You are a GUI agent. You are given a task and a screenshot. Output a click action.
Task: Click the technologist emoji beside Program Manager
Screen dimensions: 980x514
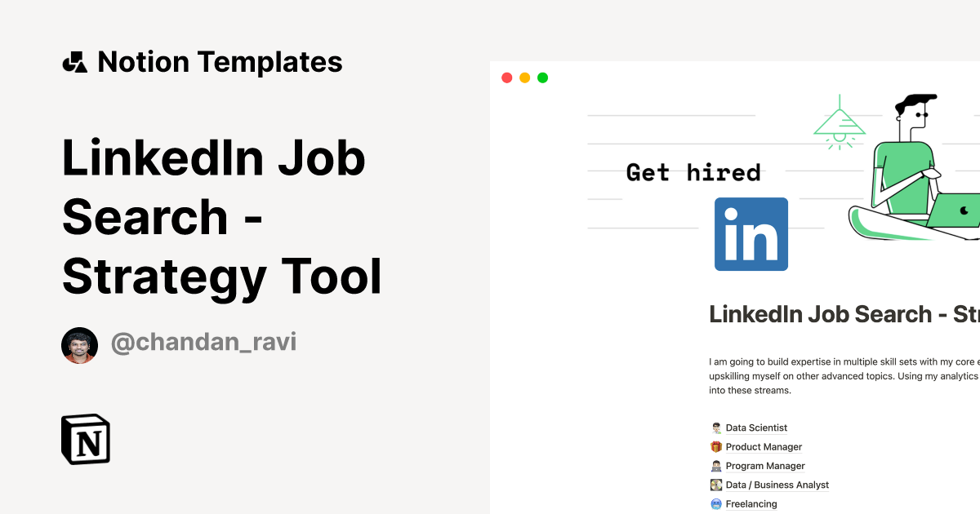(715, 466)
